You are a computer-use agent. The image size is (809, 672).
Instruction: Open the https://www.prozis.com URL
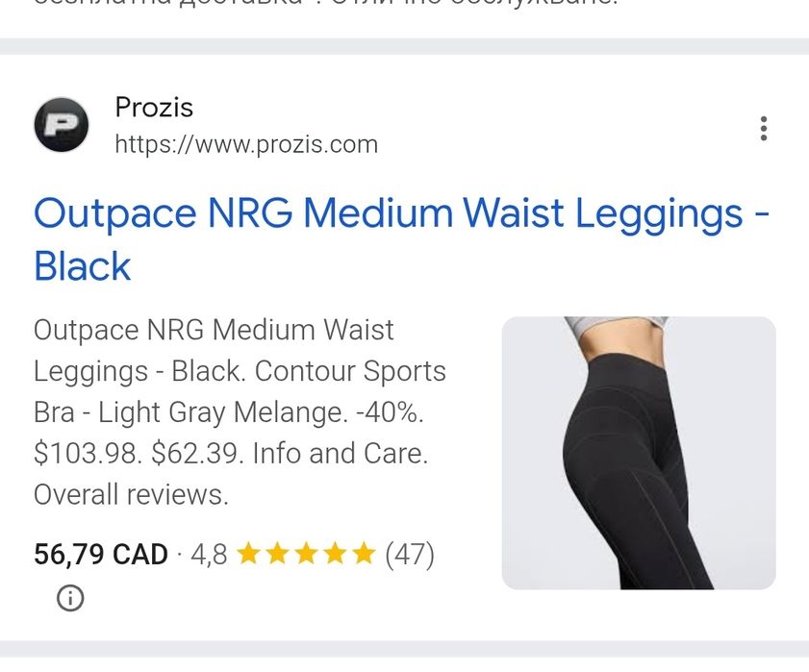tap(246, 144)
